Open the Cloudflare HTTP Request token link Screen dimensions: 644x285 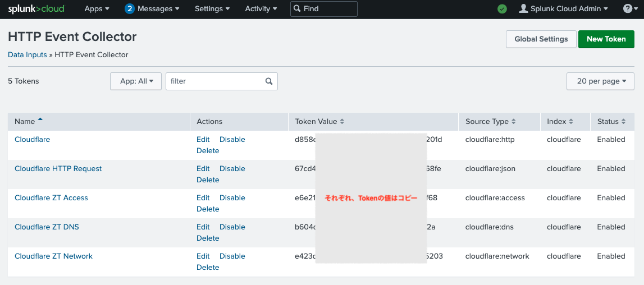coord(58,169)
